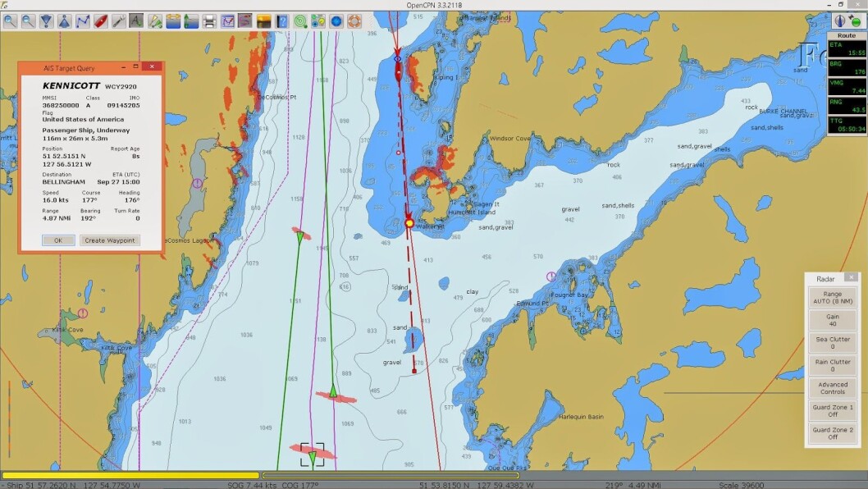Click the Radar panel title

point(825,279)
